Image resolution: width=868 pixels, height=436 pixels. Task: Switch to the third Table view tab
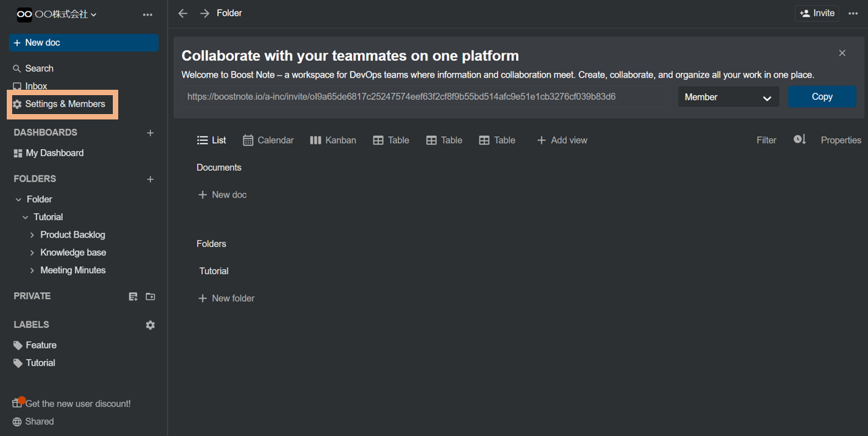(497, 140)
